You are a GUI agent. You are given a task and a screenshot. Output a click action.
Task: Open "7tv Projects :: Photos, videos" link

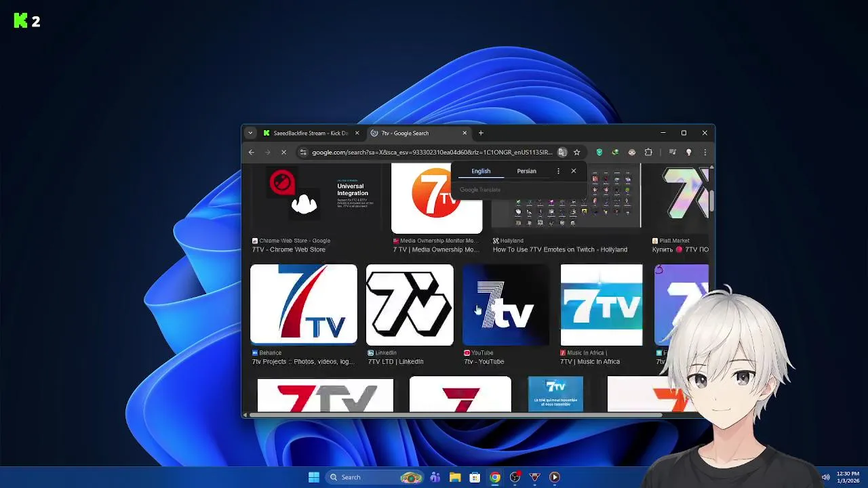click(x=303, y=361)
